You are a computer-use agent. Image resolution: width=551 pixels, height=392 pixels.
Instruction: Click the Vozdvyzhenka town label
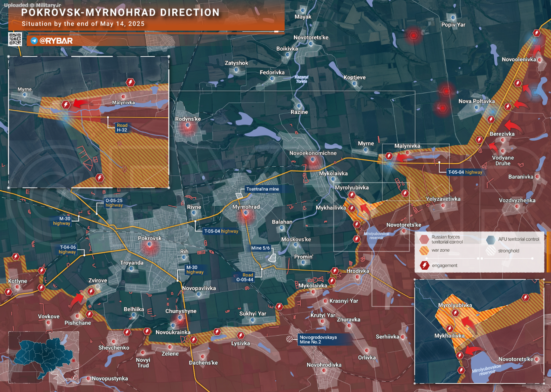[517, 201]
